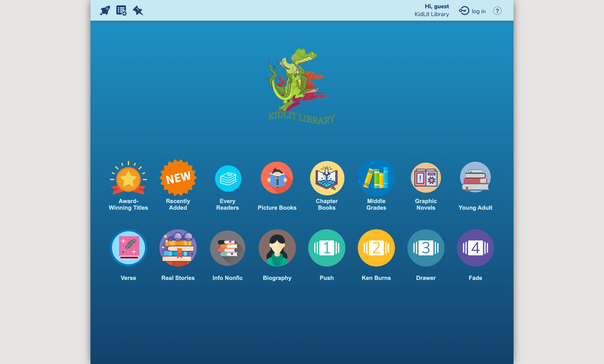604x364 pixels.
Task: Open the Verse quill book icon
Action: point(128,248)
